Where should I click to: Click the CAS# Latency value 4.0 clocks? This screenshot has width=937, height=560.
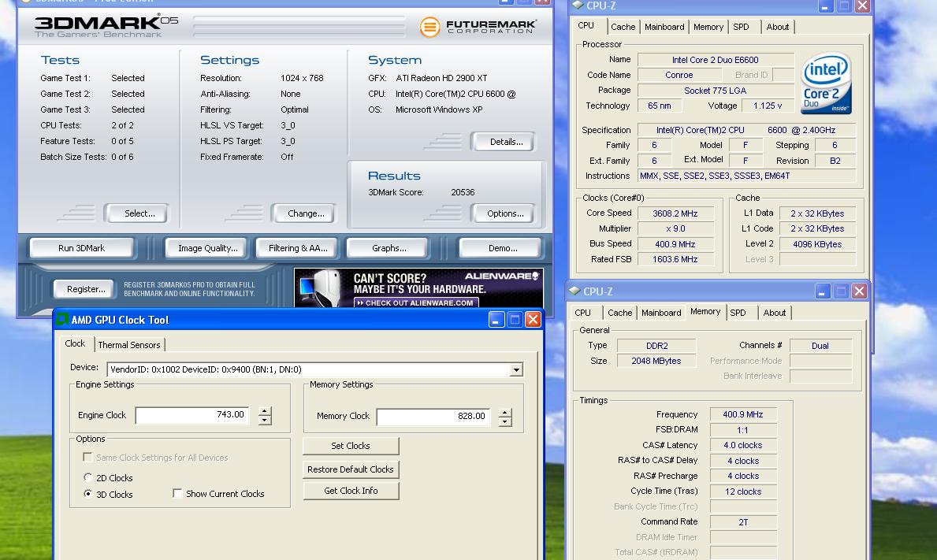(x=743, y=445)
